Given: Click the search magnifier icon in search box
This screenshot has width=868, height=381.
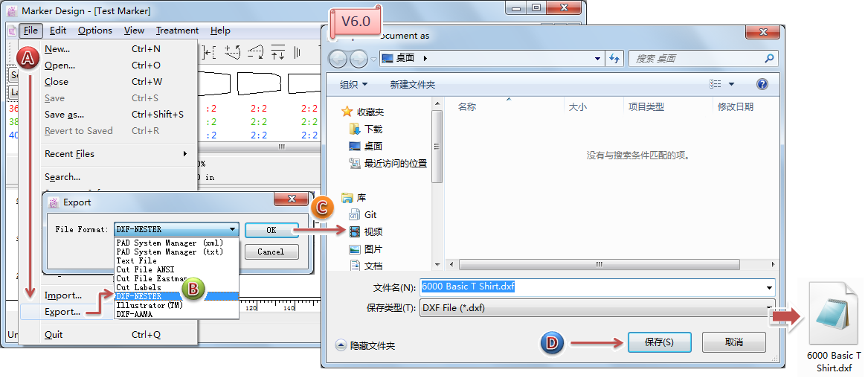Looking at the screenshot, I should 769,58.
